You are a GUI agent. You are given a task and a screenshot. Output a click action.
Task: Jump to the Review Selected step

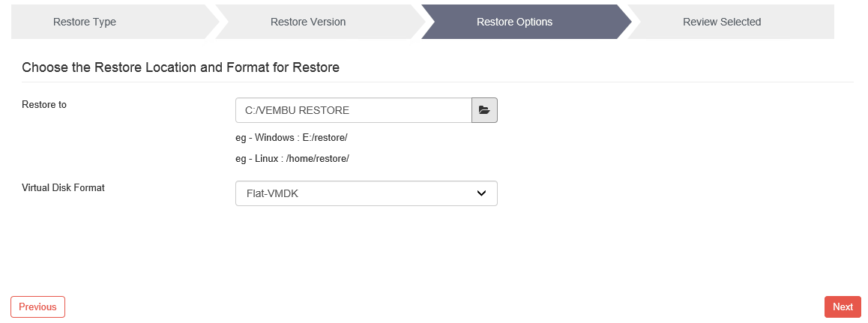pos(722,22)
